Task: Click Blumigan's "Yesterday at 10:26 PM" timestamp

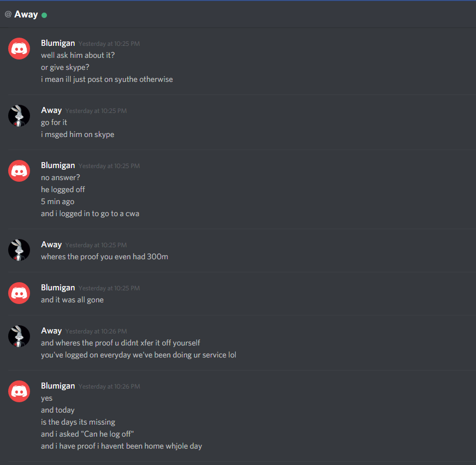Action: (109, 387)
